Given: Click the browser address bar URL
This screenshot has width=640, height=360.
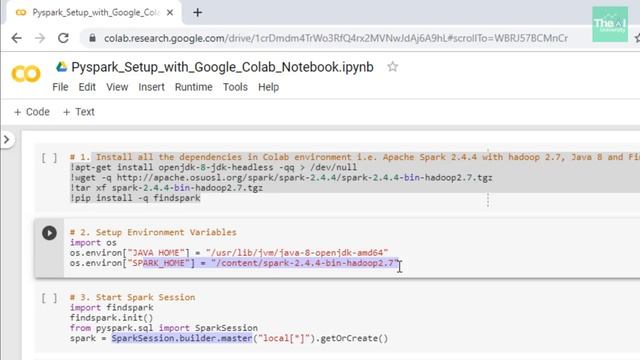Looking at the screenshot, I should (x=336, y=38).
